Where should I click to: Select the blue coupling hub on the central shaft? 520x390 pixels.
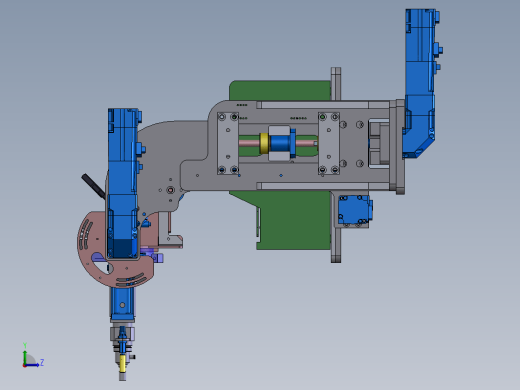(x=282, y=143)
